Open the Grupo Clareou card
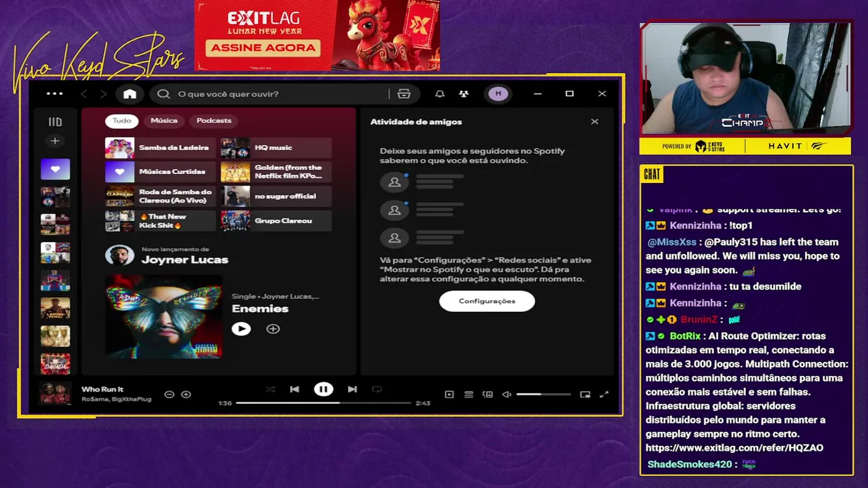 pyautogui.click(x=276, y=221)
